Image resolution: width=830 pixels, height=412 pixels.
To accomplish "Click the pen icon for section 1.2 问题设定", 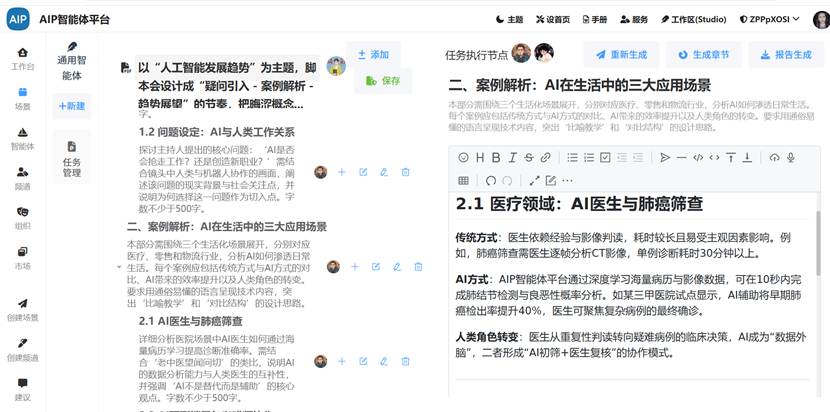I will 384,172.
